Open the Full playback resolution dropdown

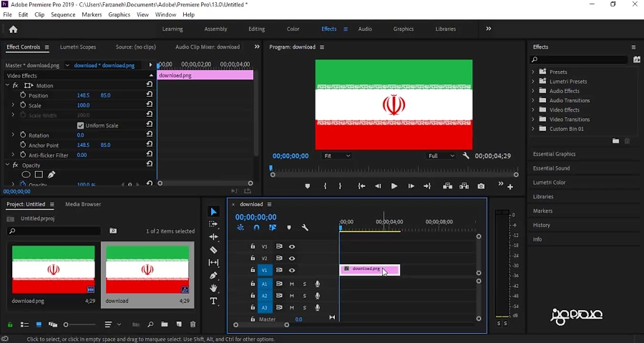(441, 156)
